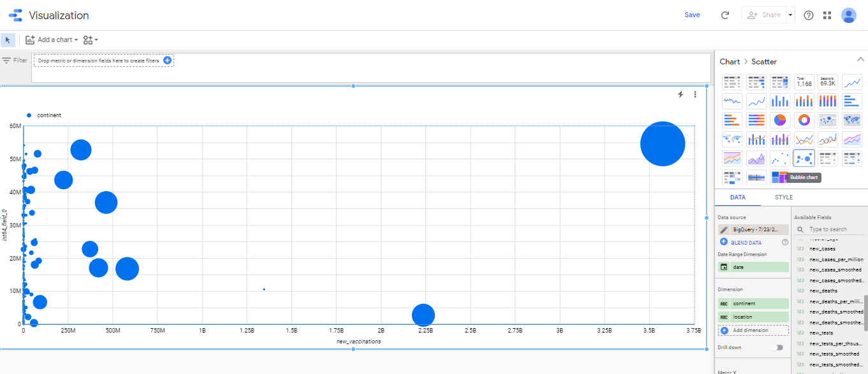This screenshot has height=374, width=868.
Task: Select the treemap chart type
Action: pos(780,176)
